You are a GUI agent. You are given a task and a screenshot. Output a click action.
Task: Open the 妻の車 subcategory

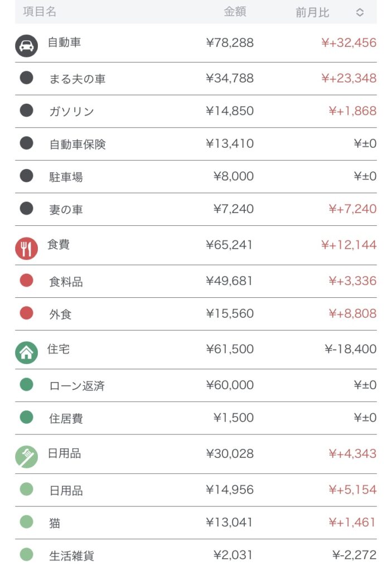[x=66, y=210]
